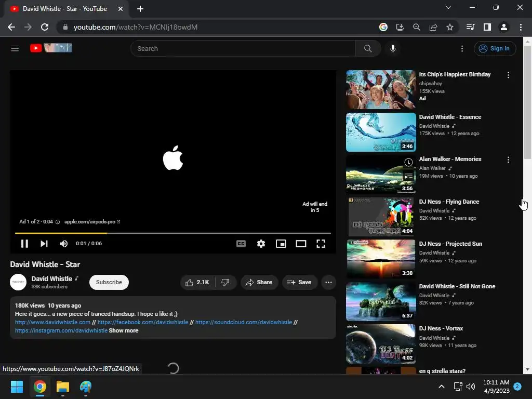Open the soundcloud.com/davidwhistle link

click(244, 322)
